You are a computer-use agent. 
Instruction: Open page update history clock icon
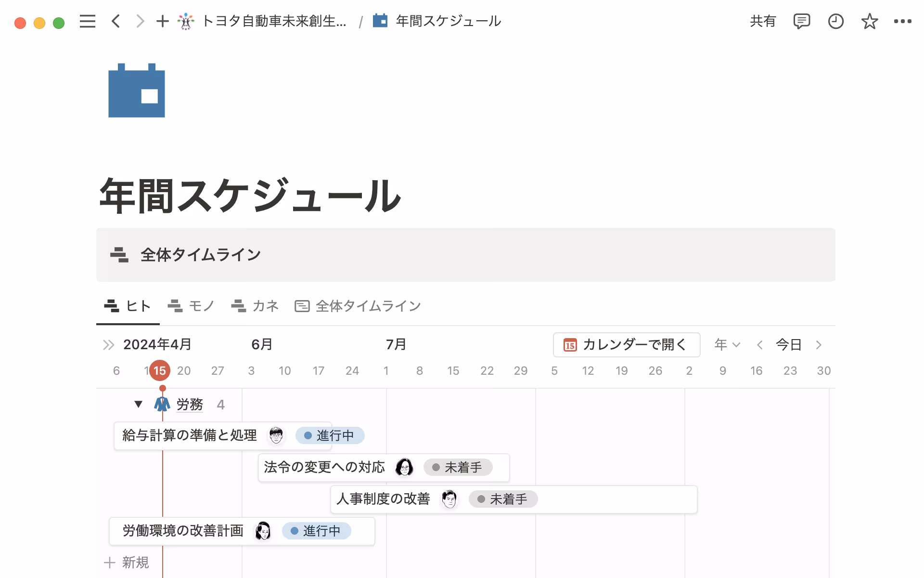(x=835, y=21)
